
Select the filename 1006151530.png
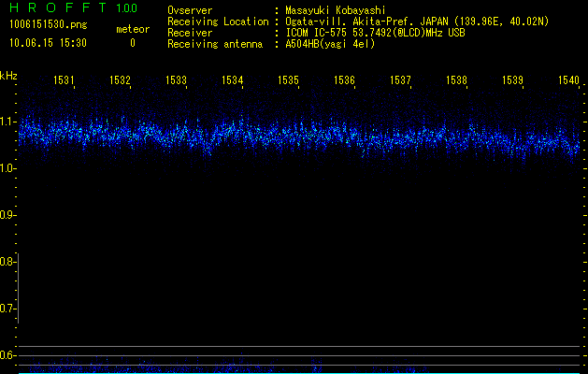click(48, 24)
